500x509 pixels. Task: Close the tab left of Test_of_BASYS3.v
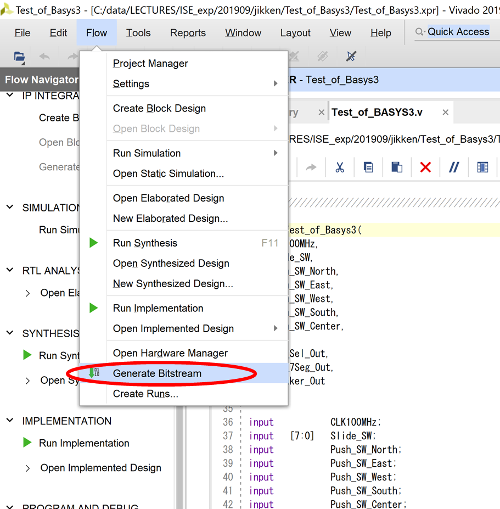coord(321,113)
